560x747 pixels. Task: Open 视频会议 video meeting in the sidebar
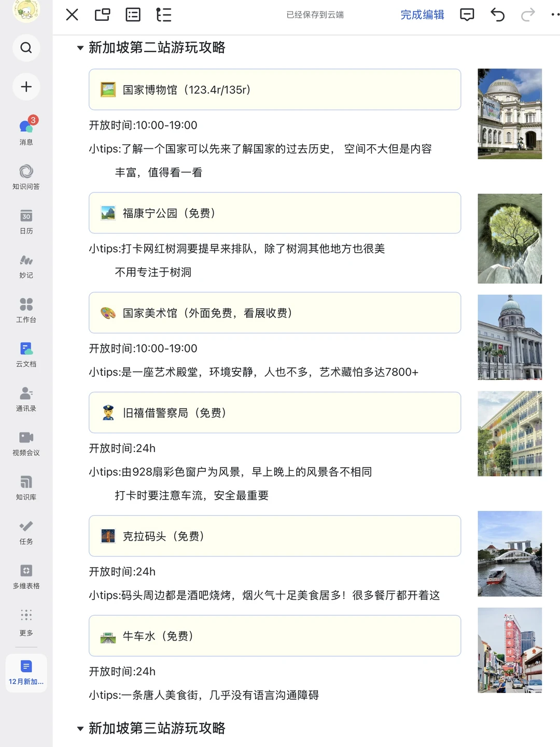point(26,443)
